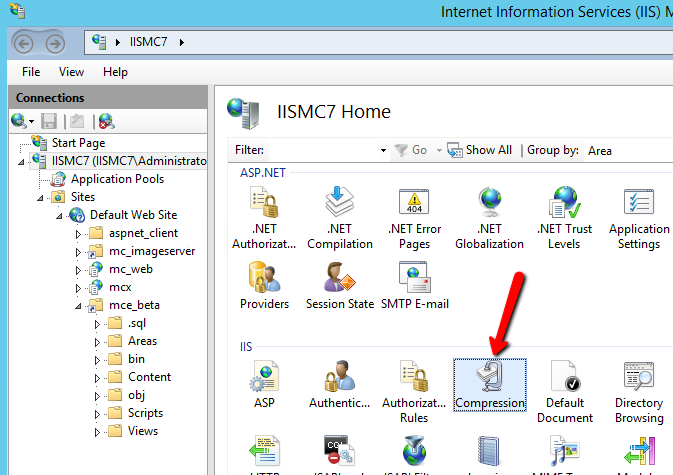The image size is (673, 475).
Task: Select the aspnet_client folder item
Action: [143, 233]
